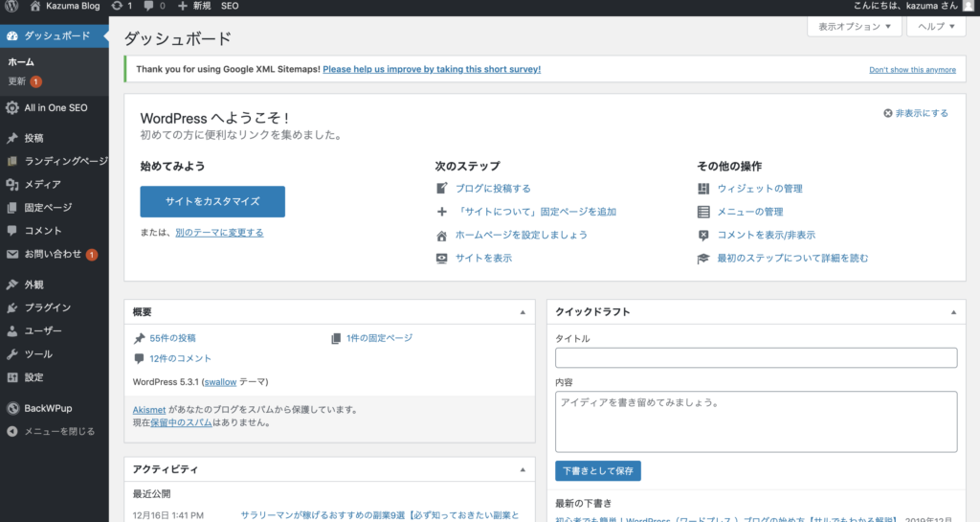980x522 pixels.
Task: Open comments bubble in the admin bar
Action: (x=154, y=7)
